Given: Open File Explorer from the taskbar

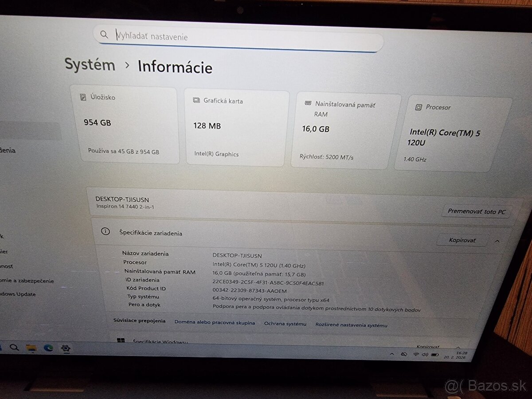Looking at the screenshot, I should click(32, 349).
